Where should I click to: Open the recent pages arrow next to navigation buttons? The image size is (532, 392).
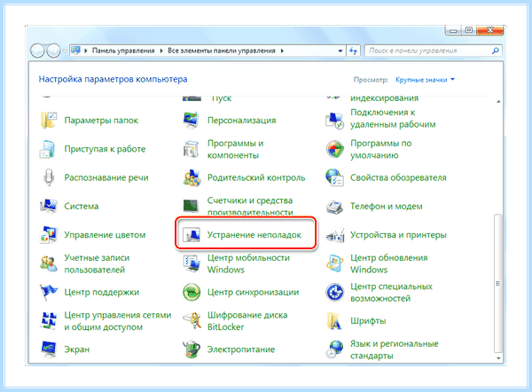[x=65, y=51]
